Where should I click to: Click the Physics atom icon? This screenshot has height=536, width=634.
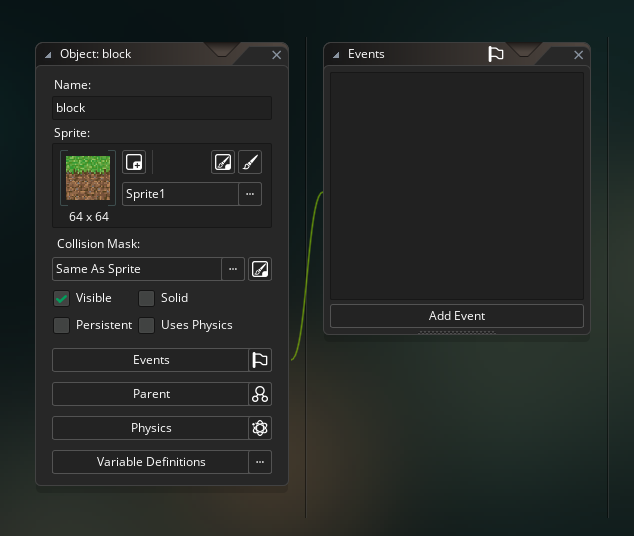[260, 428]
